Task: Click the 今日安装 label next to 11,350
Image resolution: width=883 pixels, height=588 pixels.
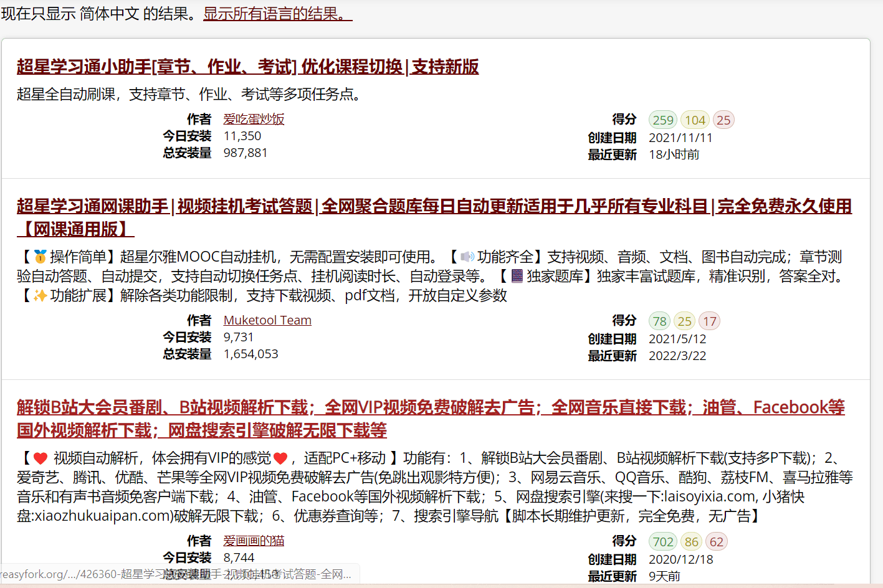Action: 187,136
